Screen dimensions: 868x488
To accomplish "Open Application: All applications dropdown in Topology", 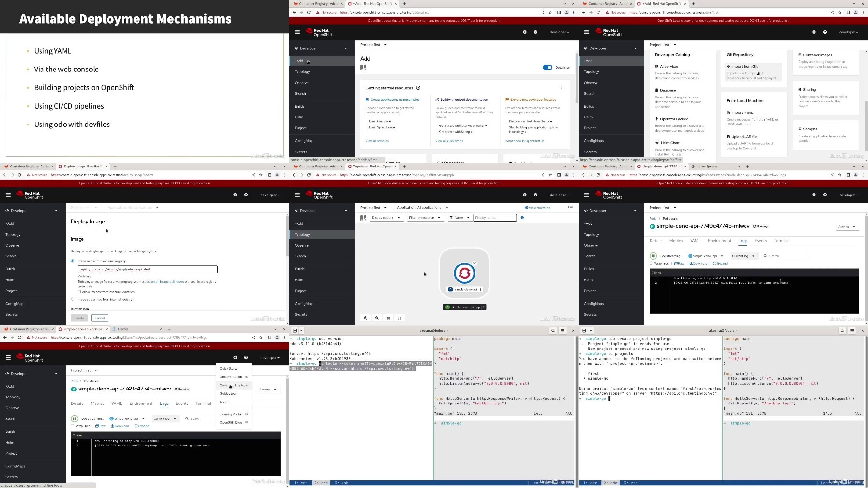I will (x=422, y=208).
